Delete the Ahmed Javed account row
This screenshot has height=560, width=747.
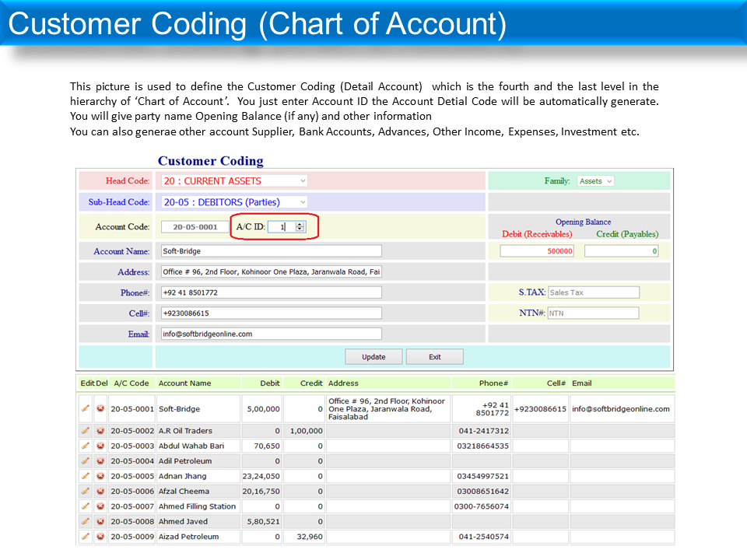pos(100,522)
